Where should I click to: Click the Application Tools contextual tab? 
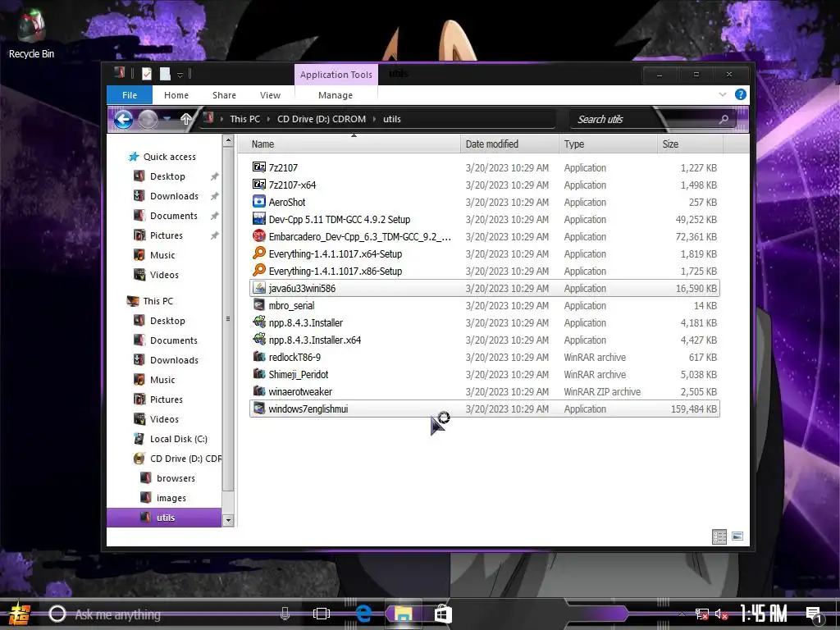pyautogui.click(x=336, y=75)
